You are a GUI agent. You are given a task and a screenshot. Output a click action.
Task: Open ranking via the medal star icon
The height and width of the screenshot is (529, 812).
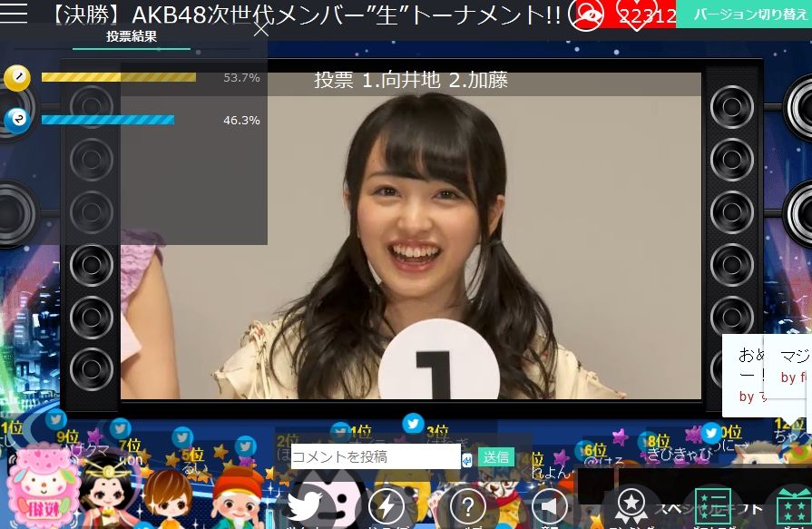[631, 506]
